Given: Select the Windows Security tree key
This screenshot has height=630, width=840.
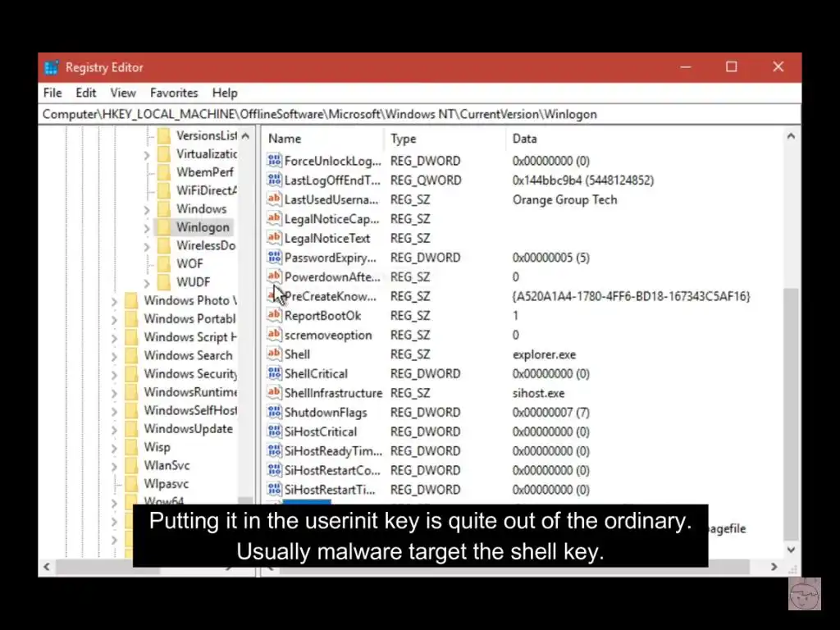Looking at the screenshot, I should pos(190,373).
